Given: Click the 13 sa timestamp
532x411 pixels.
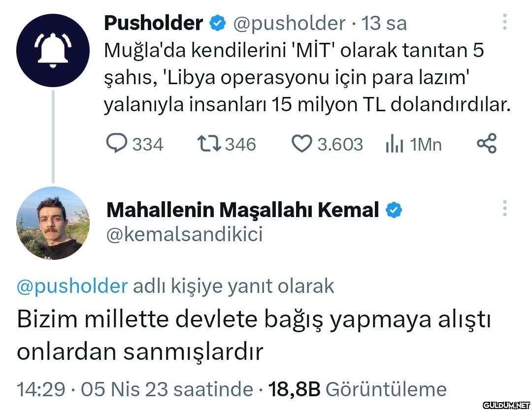Looking at the screenshot, I should pyautogui.click(x=385, y=23).
